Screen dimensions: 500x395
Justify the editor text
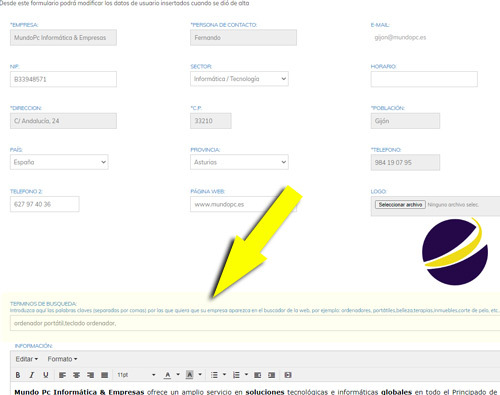point(104,375)
